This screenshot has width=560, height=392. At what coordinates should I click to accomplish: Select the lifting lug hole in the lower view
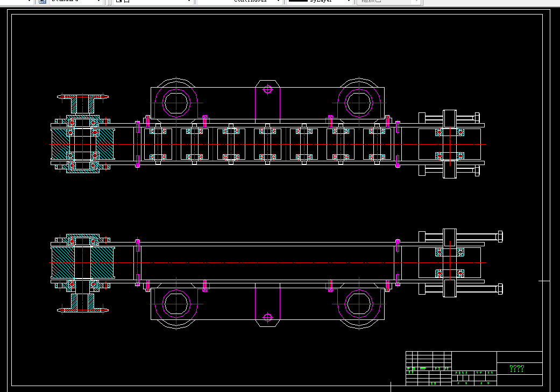coord(267,317)
